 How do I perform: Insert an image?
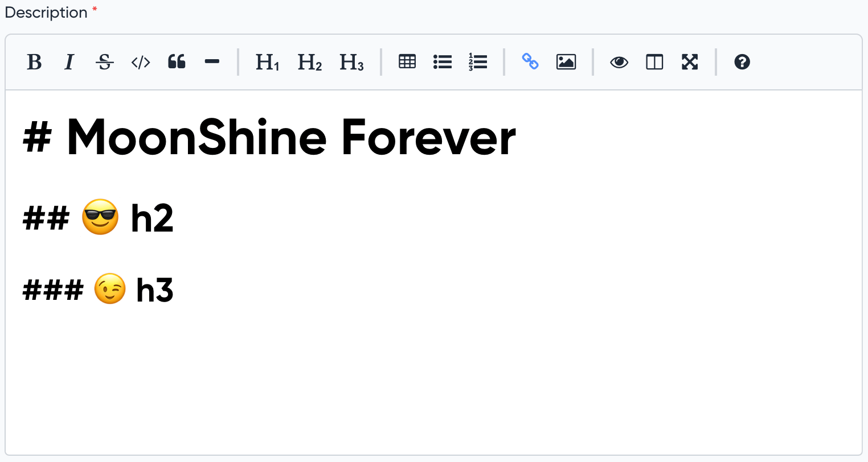pyautogui.click(x=566, y=61)
